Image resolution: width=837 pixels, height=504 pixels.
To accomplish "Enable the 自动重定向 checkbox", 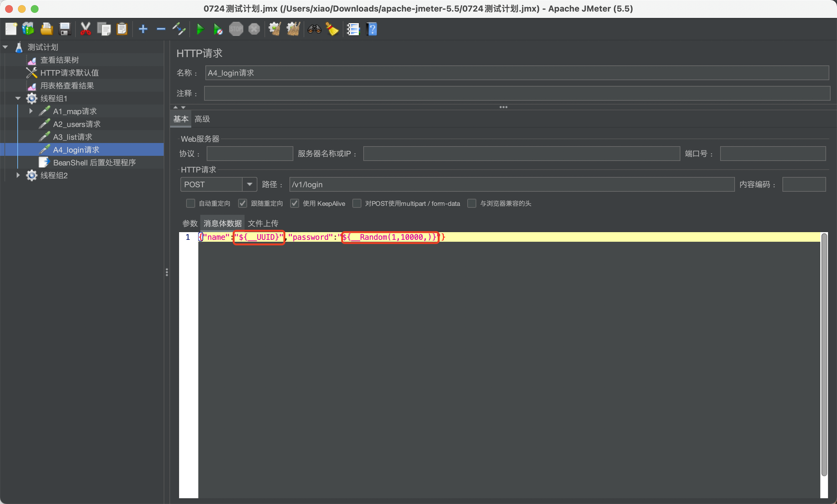I will pyautogui.click(x=191, y=203).
